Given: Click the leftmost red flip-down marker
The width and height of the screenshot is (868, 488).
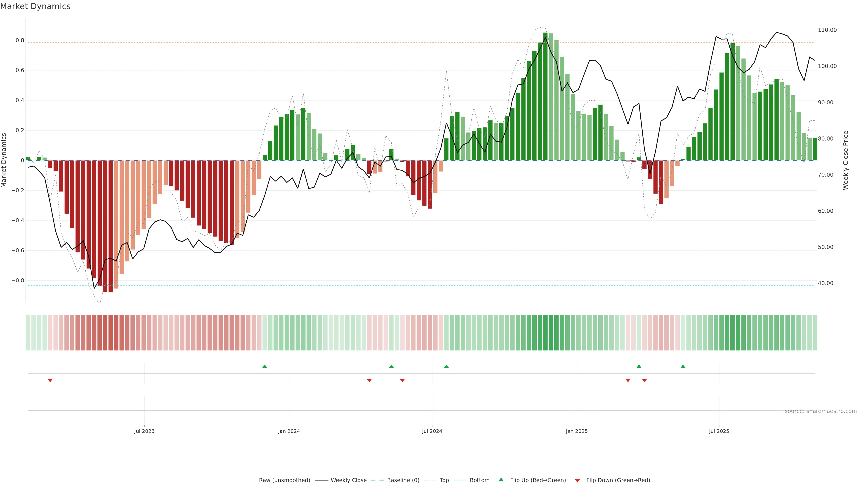Looking at the screenshot, I should coord(50,380).
